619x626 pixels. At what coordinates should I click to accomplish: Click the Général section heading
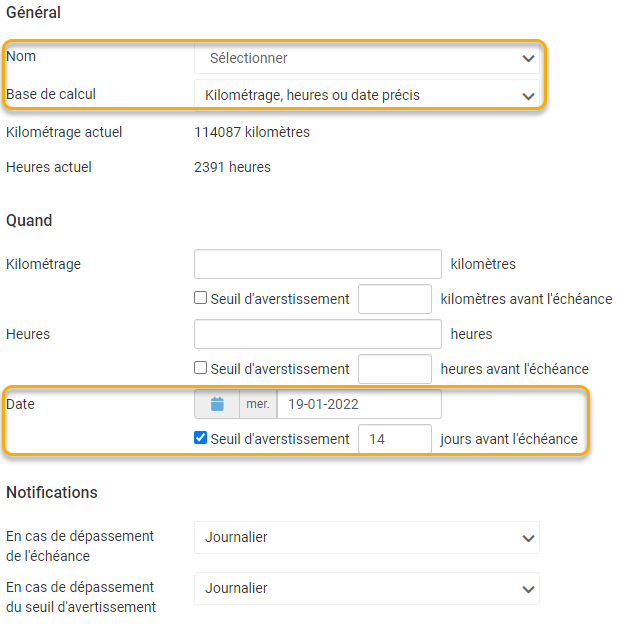click(x=33, y=13)
